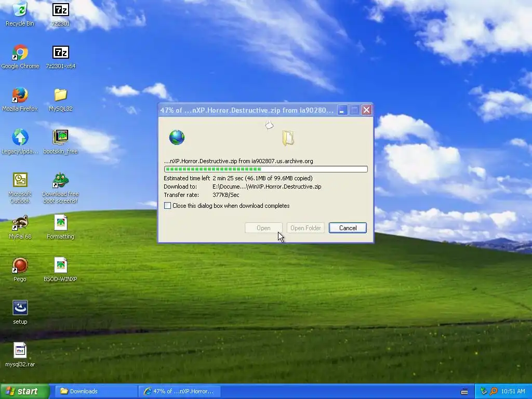Select the Google Chrome shortcut
The height and width of the screenshot is (399, 532).
(x=20, y=56)
